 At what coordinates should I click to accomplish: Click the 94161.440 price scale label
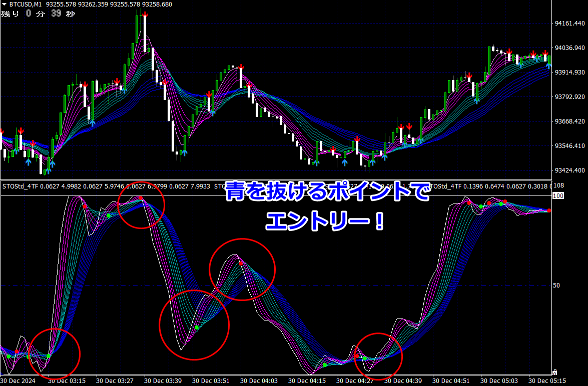[569, 23]
